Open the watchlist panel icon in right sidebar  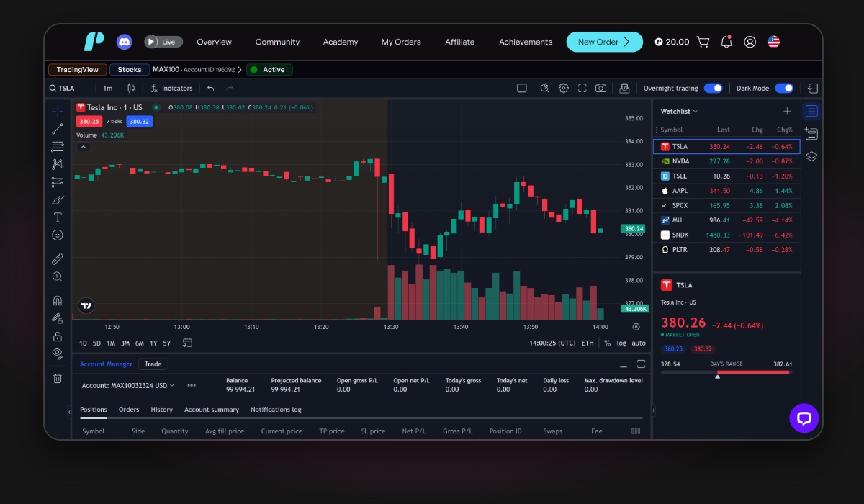(811, 111)
